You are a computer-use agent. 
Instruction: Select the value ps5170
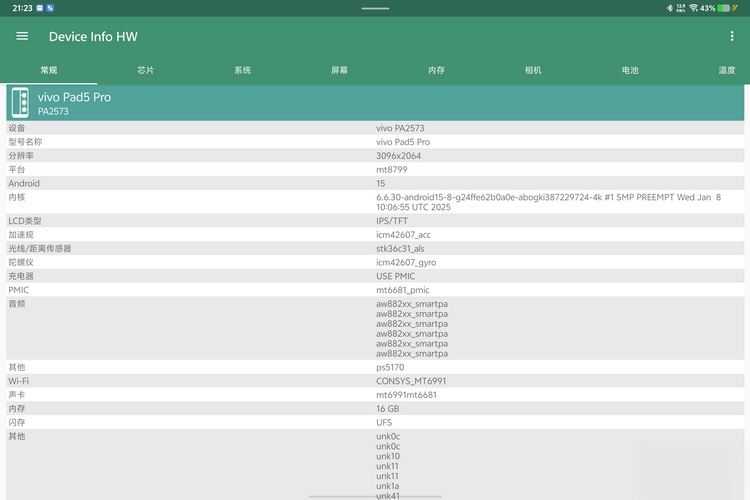pyautogui.click(x=390, y=367)
